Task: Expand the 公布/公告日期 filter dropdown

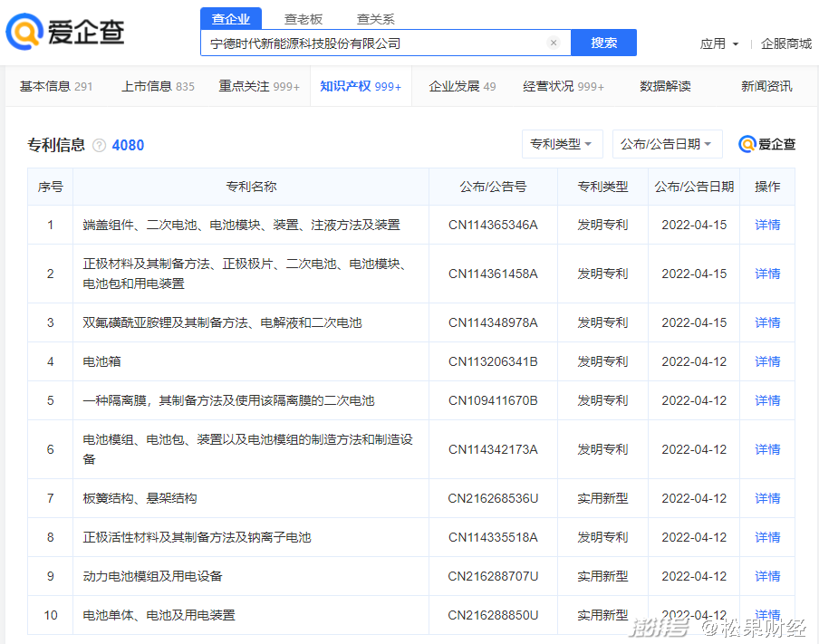Action: (x=667, y=144)
